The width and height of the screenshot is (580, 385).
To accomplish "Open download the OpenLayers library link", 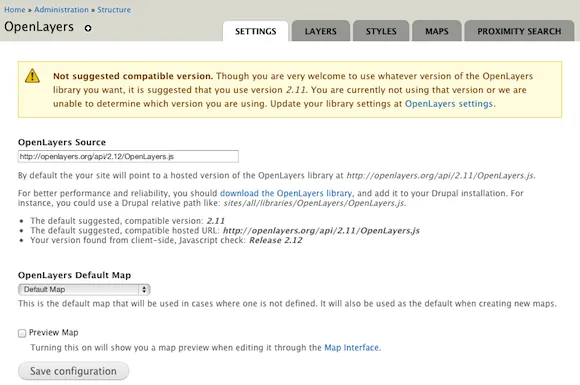I will coord(286,193).
